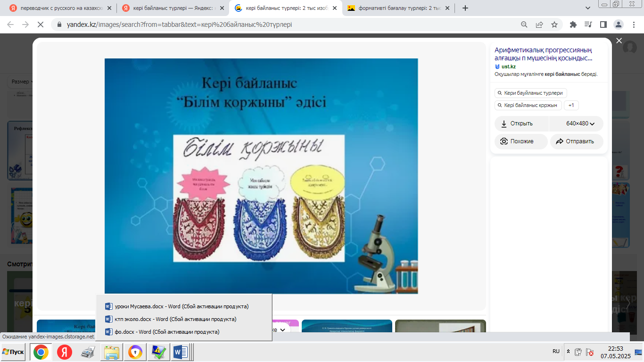Show more suggestions with '+1' chip
The image size is (644, 362).
571,105
